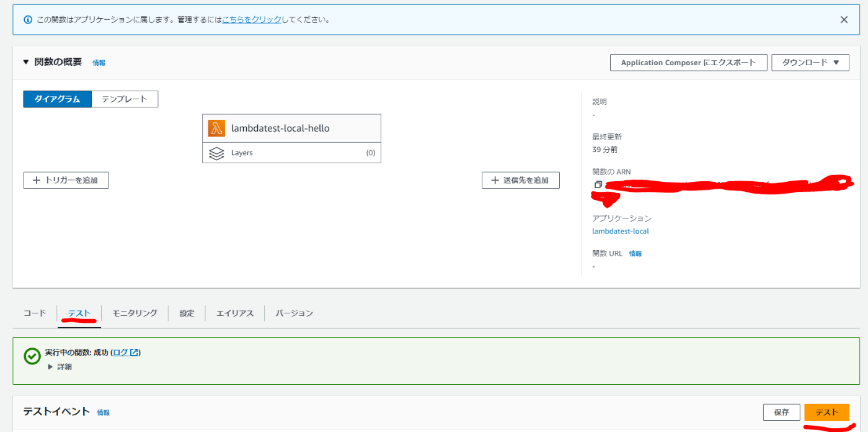Click the 39 分前 last-updated text
This screenshot has height=432, width=868.
[x=605, y=150]
